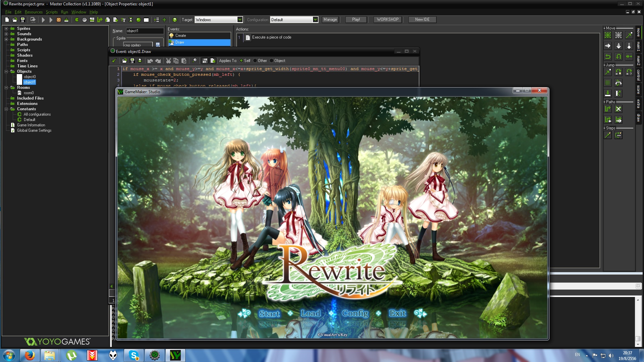Click the object Name input field
644x362 pixels.
coord(145,31)
